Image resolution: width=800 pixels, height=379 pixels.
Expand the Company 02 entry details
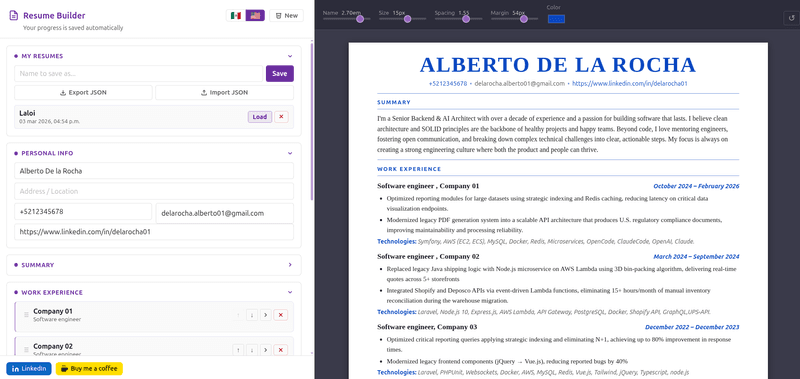coord(265,350)
